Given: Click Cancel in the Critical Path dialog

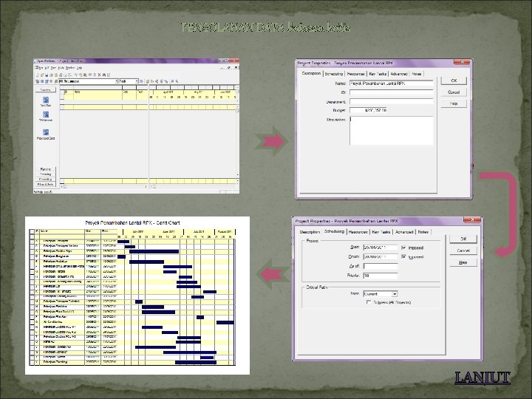Looking at the screenshot, I should pyautogui.click(x=463, y=250).
